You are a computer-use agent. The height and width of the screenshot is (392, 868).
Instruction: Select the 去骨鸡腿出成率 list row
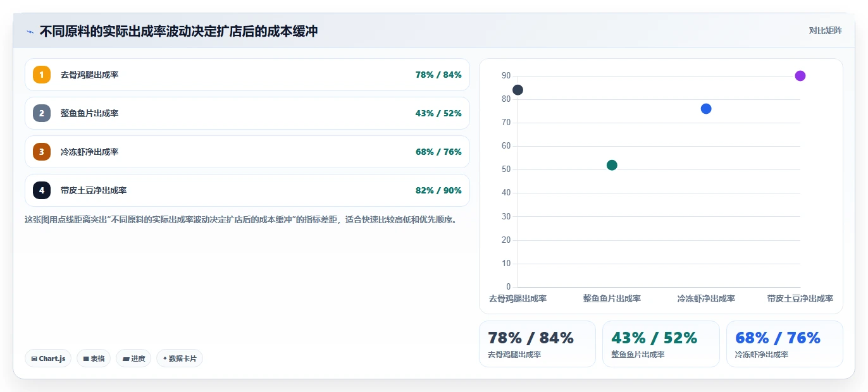pos(247,75)
